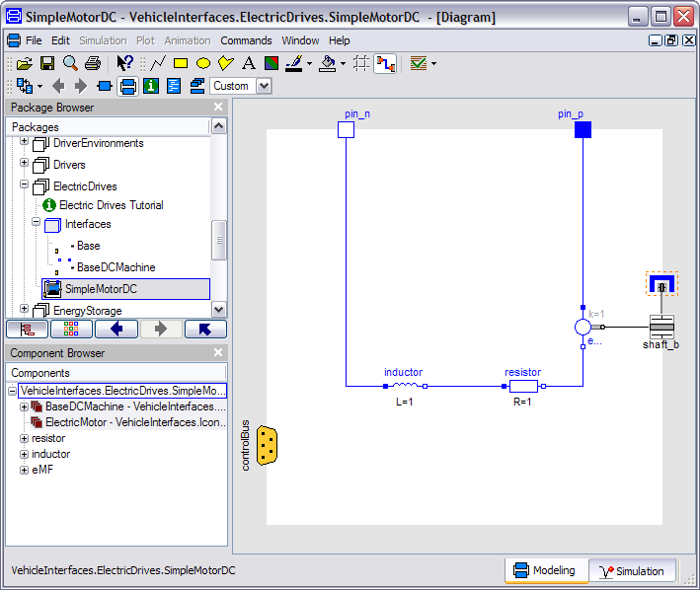The height and width of the screenshot is (590, 700).
Task: Switch to the Simulation tab
Action: pos(632,571)
